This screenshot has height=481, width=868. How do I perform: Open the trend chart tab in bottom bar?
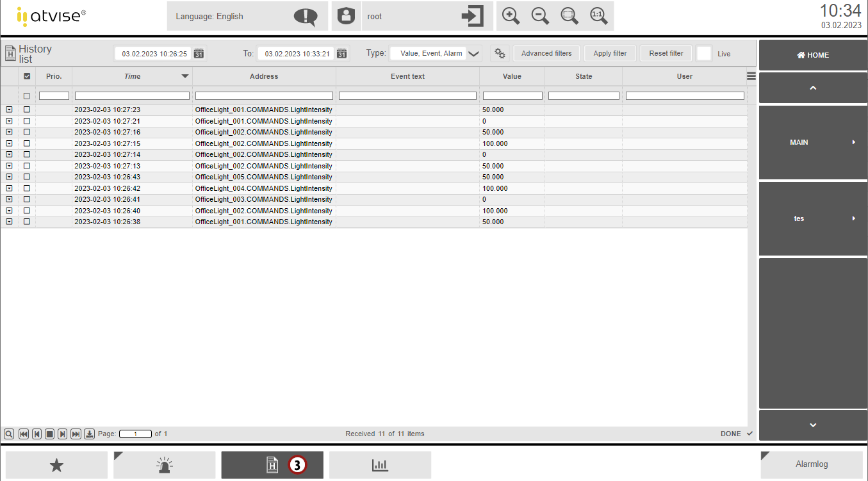click(x=380, y=466)
